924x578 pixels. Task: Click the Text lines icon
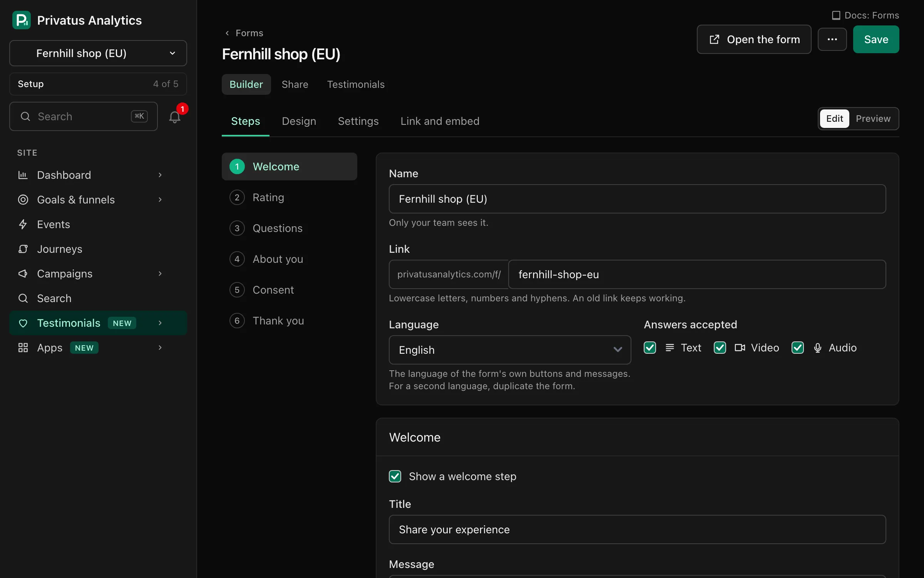[x=670, y=348]
